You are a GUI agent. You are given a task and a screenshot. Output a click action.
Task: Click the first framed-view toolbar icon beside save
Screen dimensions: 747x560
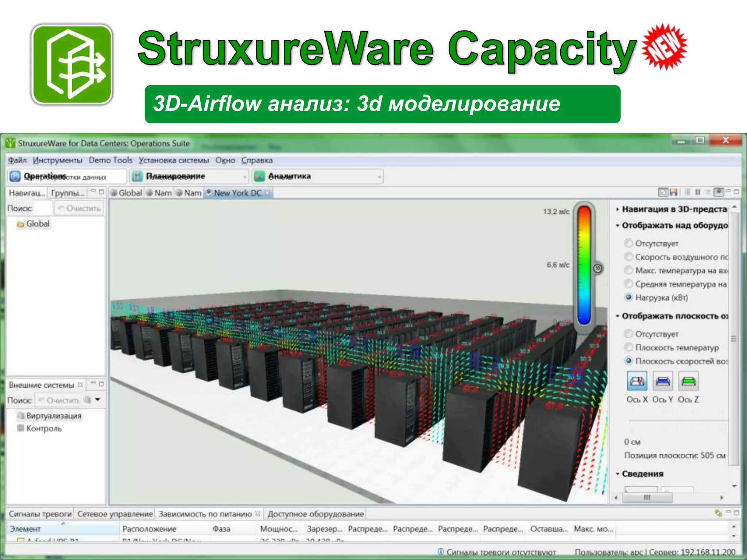tap(663, 192)
